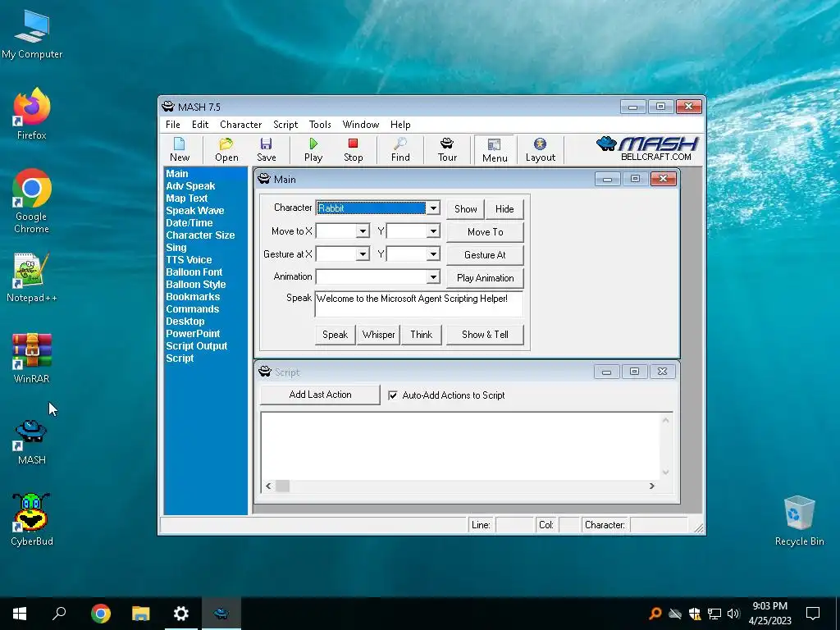Screen dimensions: 840x630
Task: Click the New toolbar icon
Action: [x=180, y=149]
